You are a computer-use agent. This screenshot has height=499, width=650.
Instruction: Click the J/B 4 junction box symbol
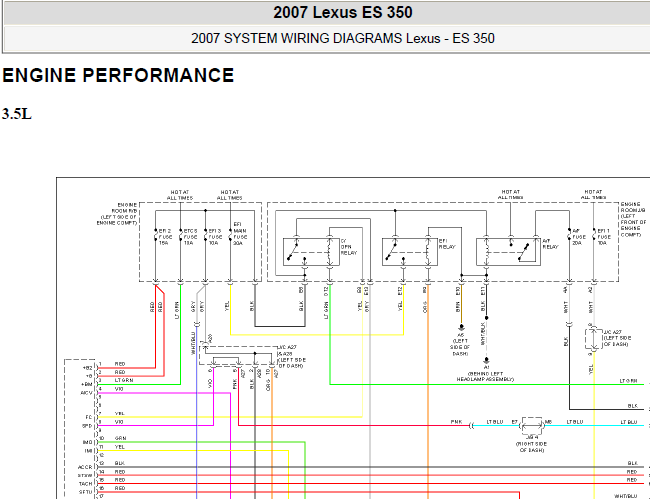click(532, 426)
